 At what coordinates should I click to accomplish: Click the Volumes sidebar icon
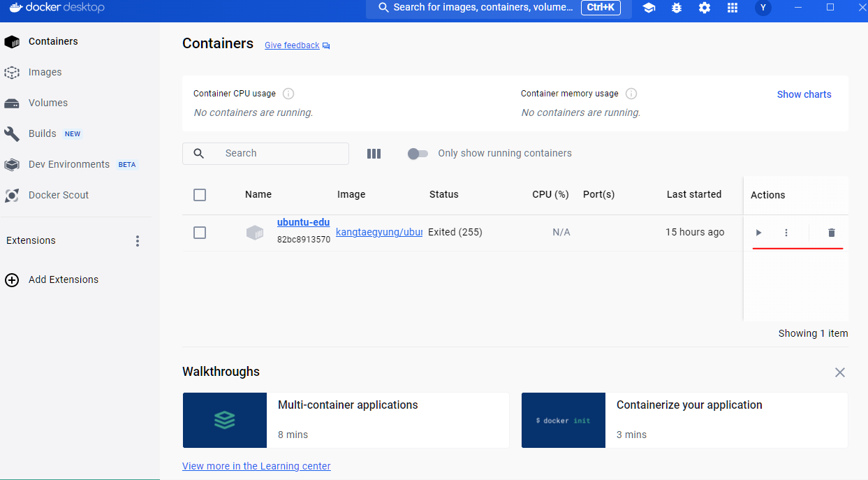coord(12,103)
